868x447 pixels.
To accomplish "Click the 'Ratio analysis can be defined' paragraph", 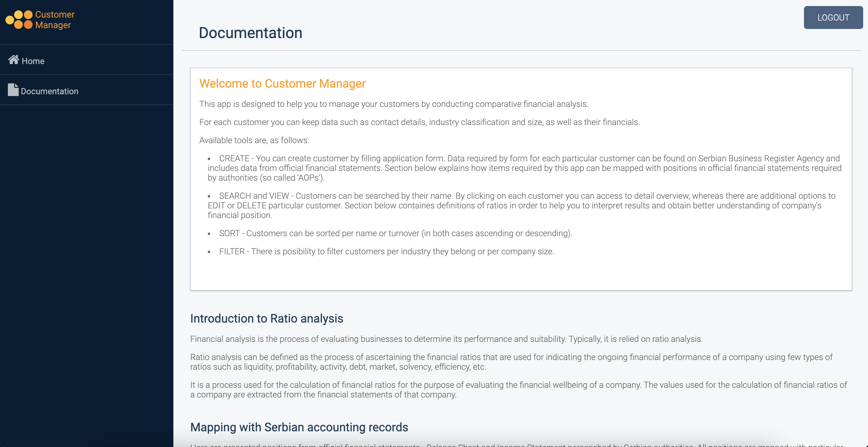I will [511, 362].
